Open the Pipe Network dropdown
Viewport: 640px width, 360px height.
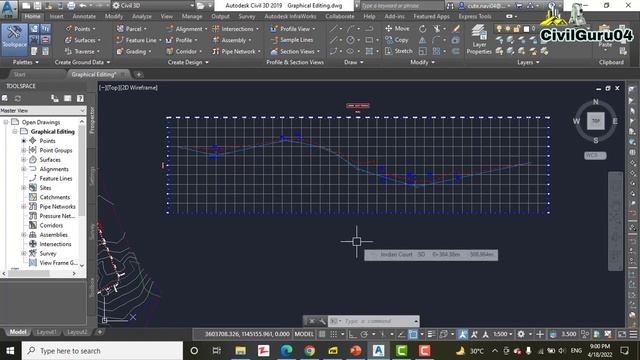point(237,51)
